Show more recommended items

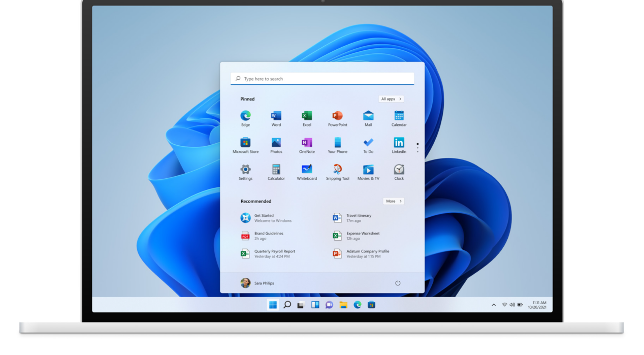click(x=394, y=201)
